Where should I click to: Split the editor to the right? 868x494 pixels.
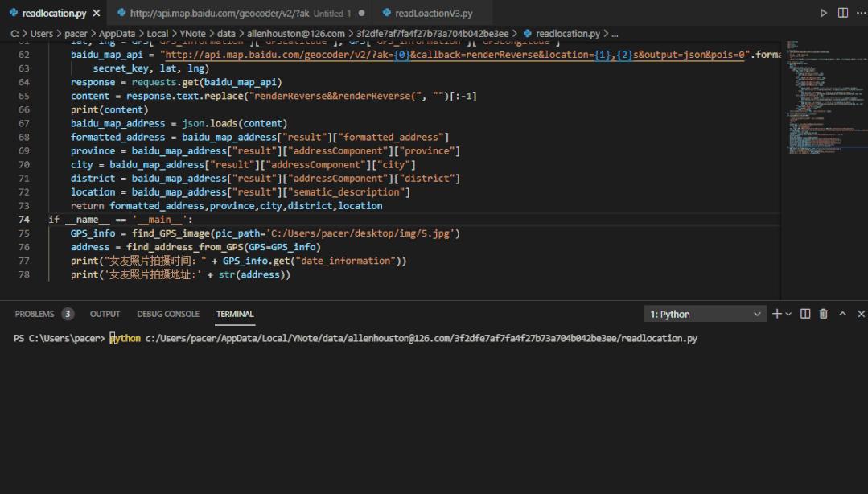pyautogui.click(x=842, y=13)
